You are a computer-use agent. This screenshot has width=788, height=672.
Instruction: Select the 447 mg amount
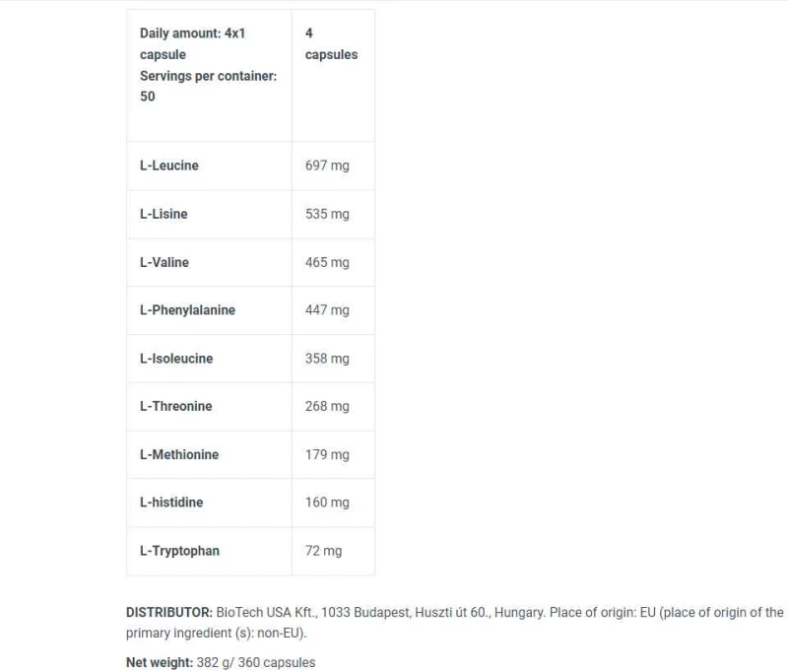coord(327,310)
